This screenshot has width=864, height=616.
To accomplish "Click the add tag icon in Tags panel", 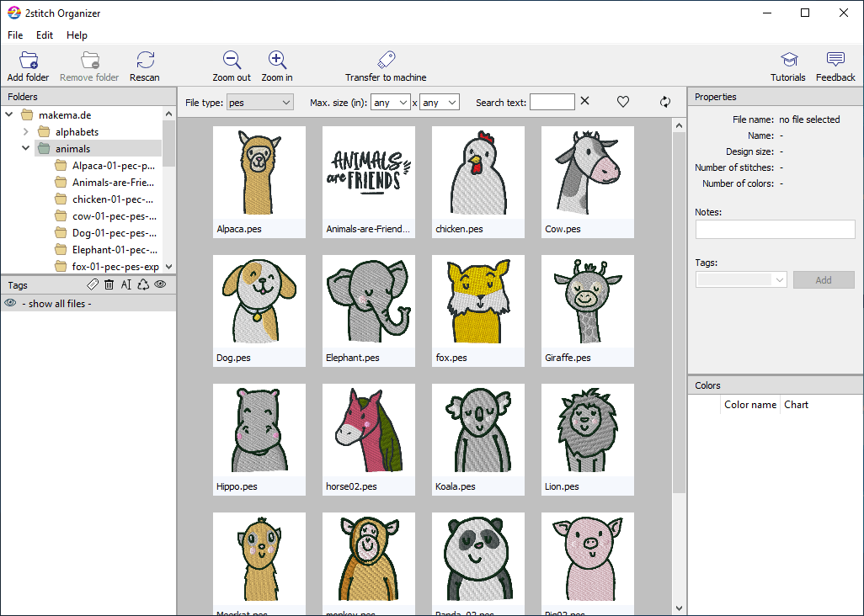I will pos(93,284).
